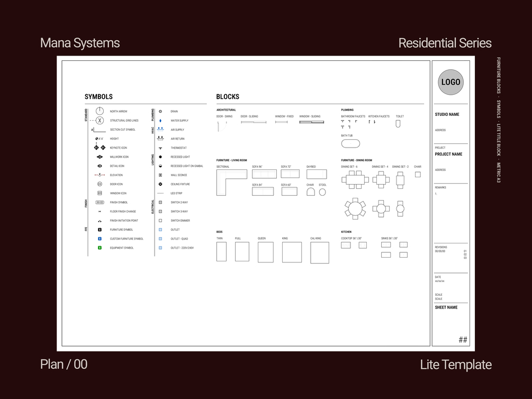Select the Switch 2-Way symbol
Image resolution: width=532 pixels, height=399 pixels.
[x=160, y=202]
